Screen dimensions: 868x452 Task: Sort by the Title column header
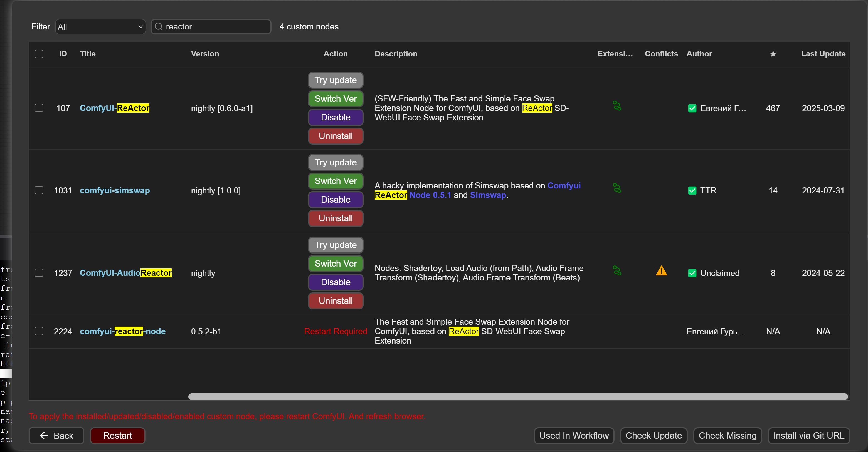pos(88,54)
